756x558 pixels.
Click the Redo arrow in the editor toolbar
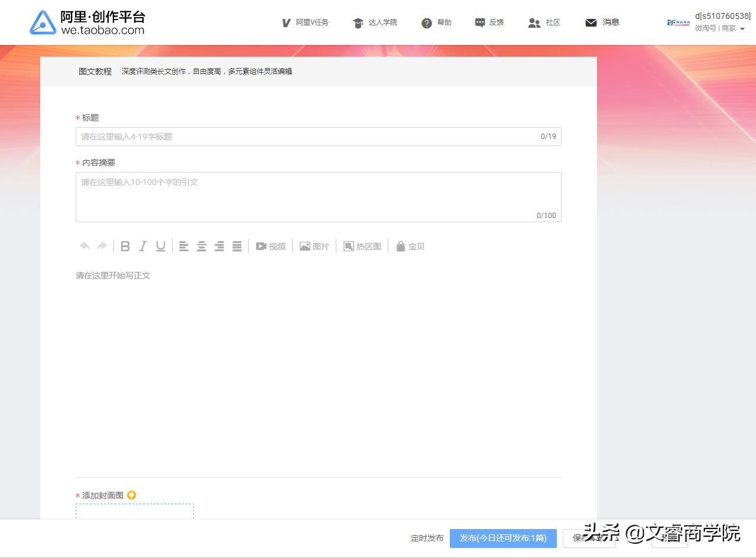102,245
